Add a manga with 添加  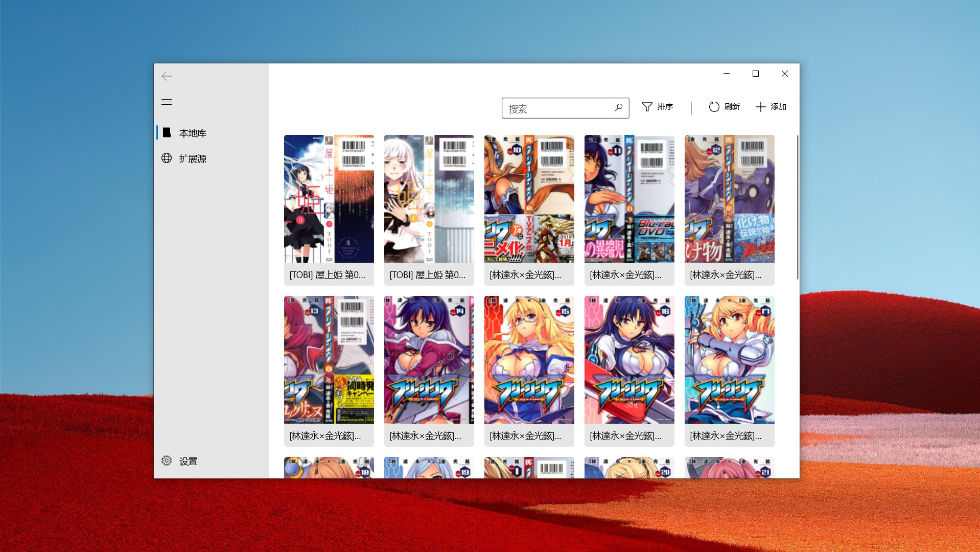tap(771, 107)
